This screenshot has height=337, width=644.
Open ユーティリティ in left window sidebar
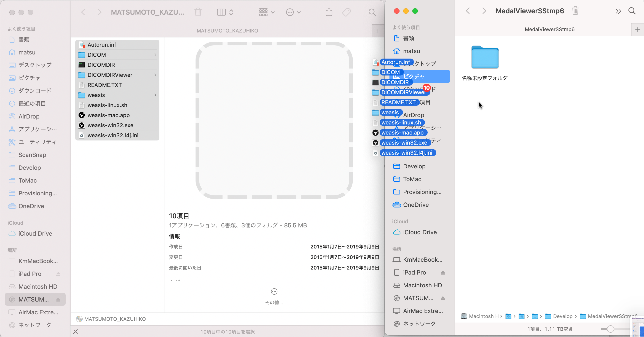point(35,142)
